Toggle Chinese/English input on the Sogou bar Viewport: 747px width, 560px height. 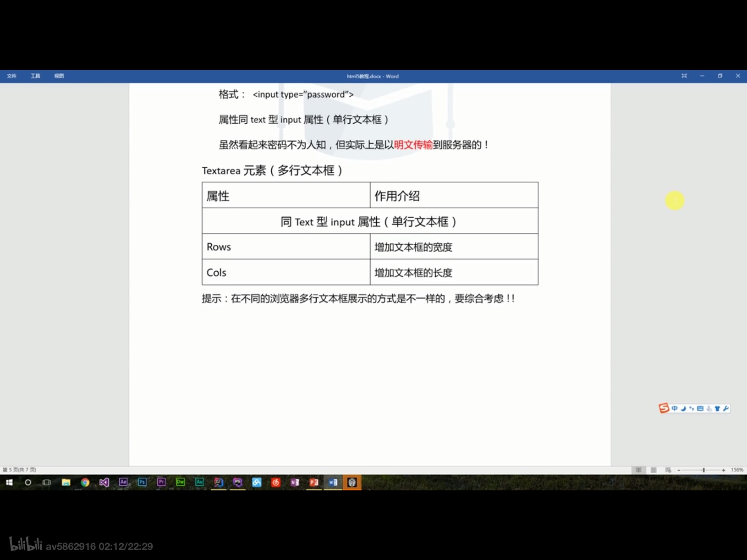(x=675, y=408)
